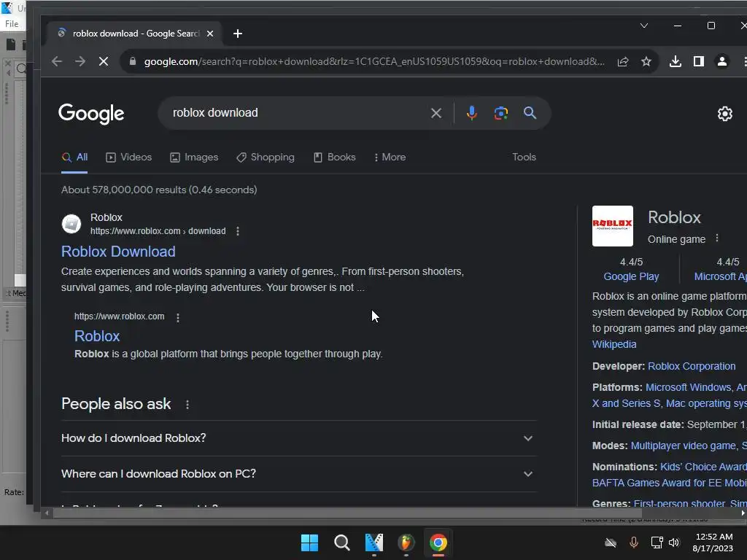The image size is (747, 560).
Task: Clear the search box text
Action: 436,113
